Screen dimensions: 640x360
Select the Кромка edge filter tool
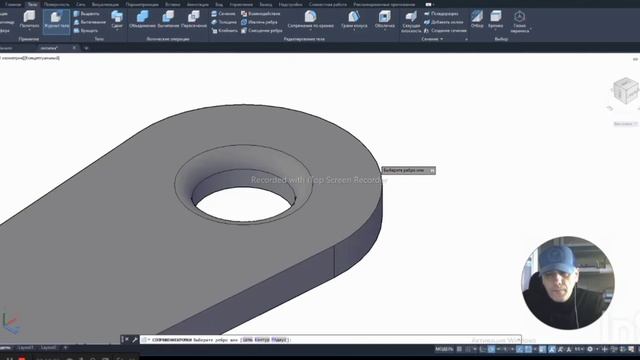pyautogui.click(x=496, y=19)
